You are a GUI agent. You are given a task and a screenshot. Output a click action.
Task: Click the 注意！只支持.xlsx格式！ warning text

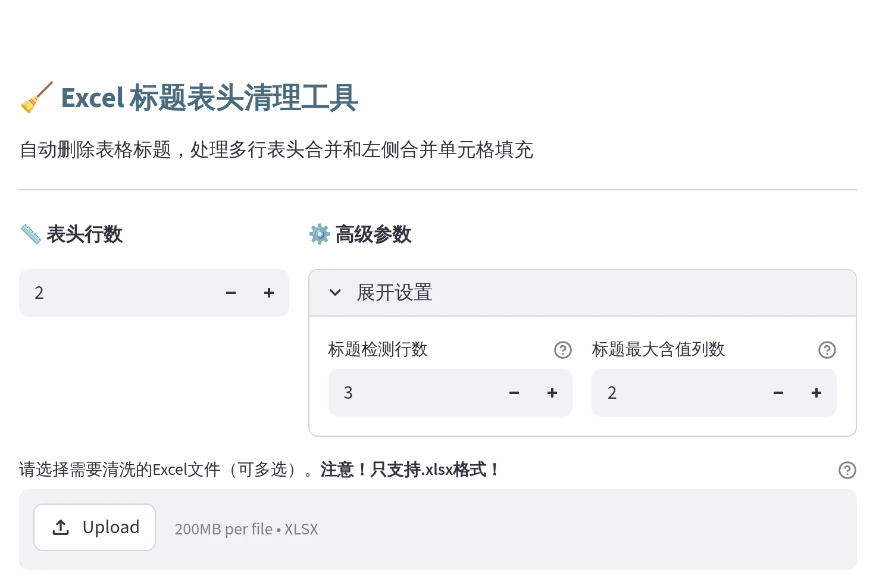tap(411, 470)
